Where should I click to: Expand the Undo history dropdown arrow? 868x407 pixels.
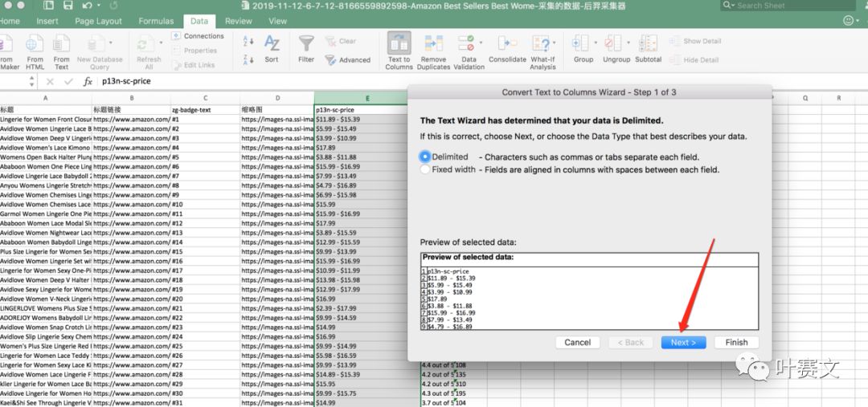[99, 6]
